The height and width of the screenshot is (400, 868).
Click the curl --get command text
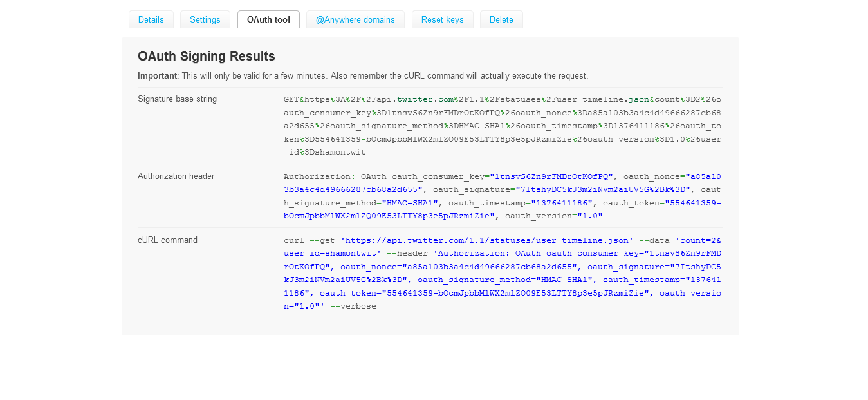tap(503, 273)
